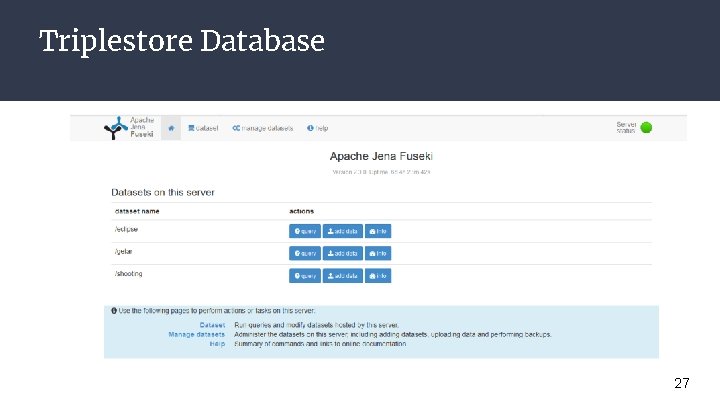Click the 'dataset name' column header
This screenshot has width=720, height=405.
tap(137, 211)
